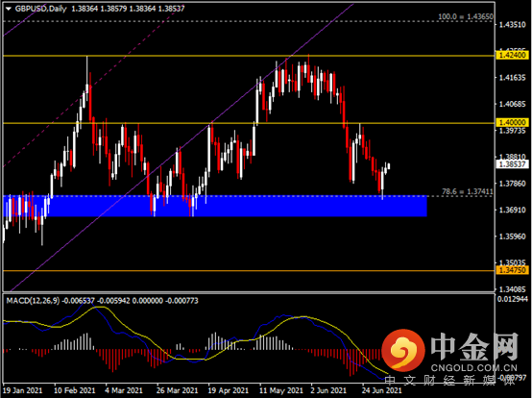Open the CNGOLD.COM.CN link text

tap(474, 368)
